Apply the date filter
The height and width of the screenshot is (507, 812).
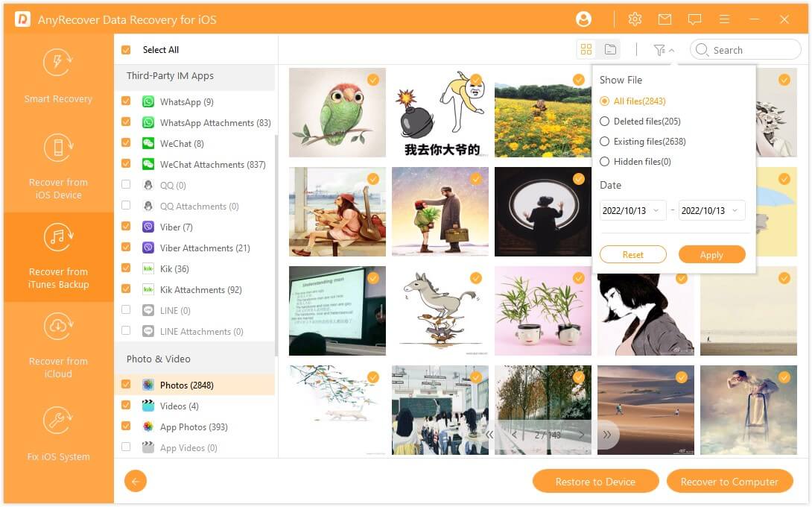[711, 254]
